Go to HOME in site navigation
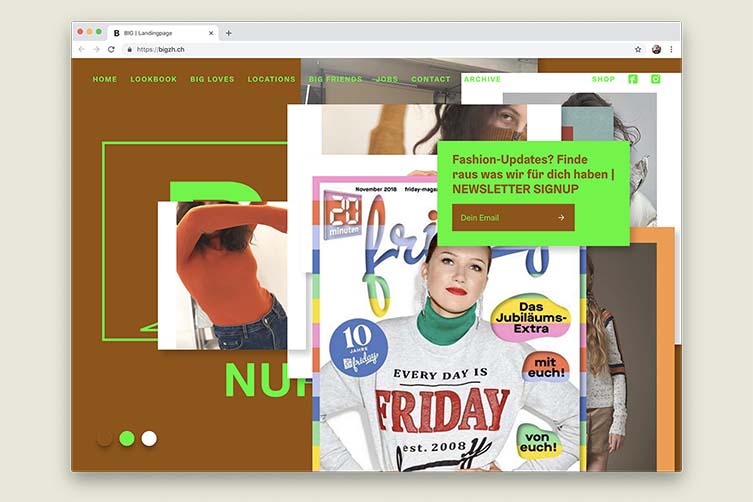Image resolution: width=753 pixels, height=502 pixels. click(105, 79)
